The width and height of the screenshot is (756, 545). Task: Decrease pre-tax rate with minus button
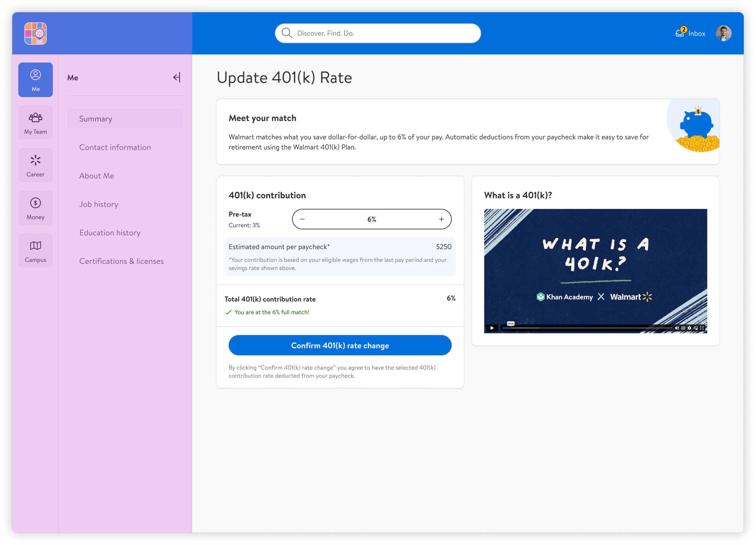pyautogui.click(x=302, y=219)
